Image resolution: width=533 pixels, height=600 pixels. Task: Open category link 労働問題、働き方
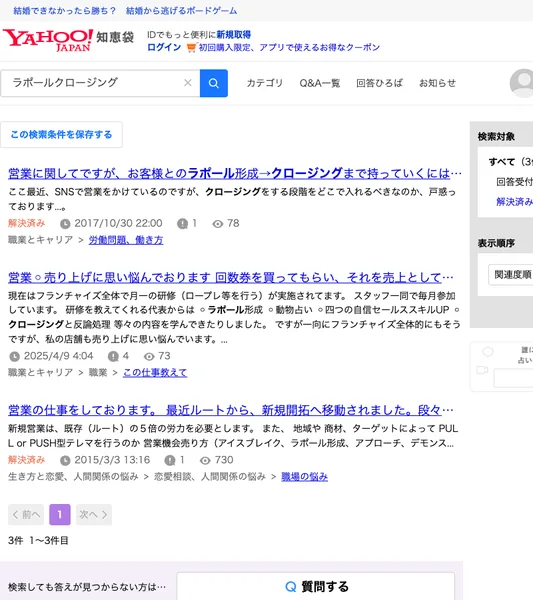[x=126, y=240]
